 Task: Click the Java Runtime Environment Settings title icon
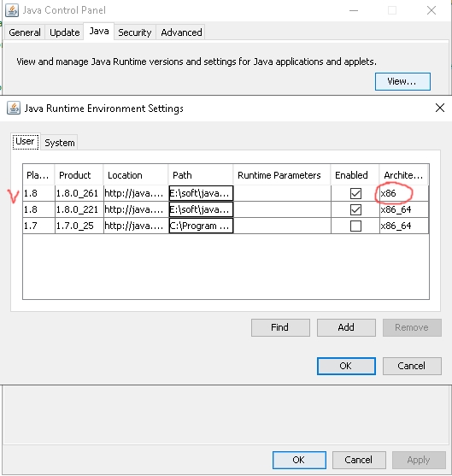point(14,108)
